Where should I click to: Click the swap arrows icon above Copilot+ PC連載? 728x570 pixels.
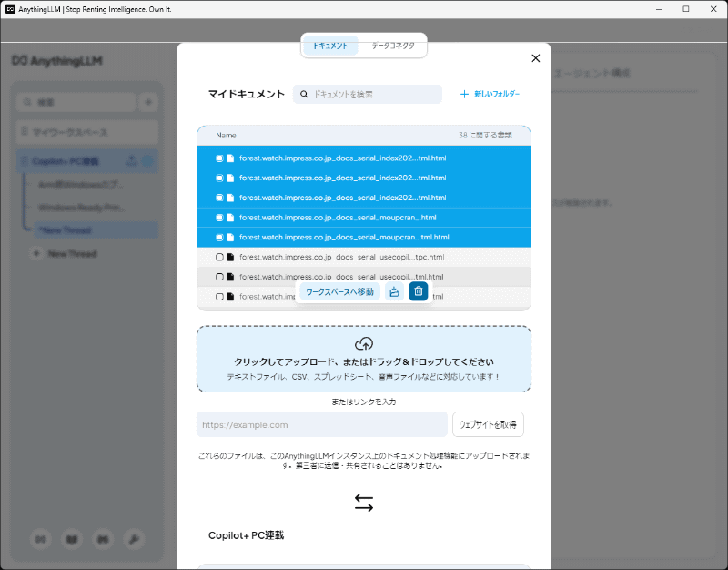click(364, 503)
